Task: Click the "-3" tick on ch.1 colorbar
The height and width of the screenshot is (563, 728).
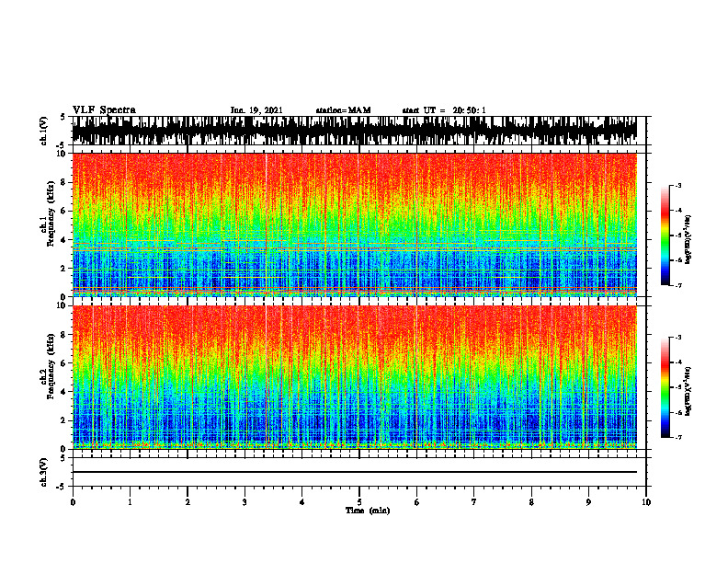Action: 678,186
